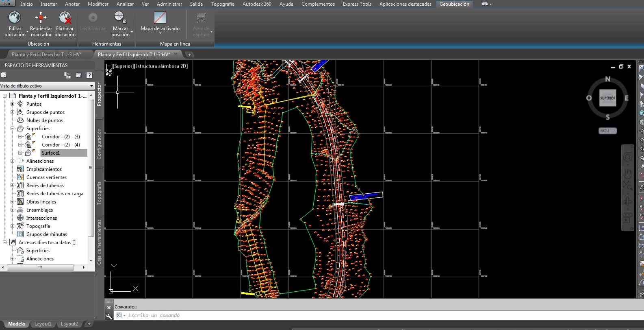Image resolution: width=644 pixels, height=330 pixels.
Task: Click the Estructura alámbrica 2D visual style label
Action: click(161, 66)
